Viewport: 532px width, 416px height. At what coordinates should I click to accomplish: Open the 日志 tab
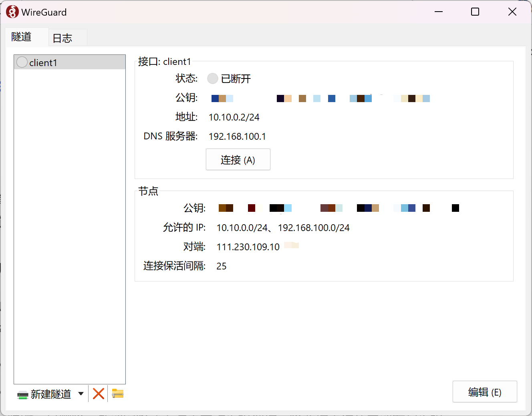click(68, 38)
